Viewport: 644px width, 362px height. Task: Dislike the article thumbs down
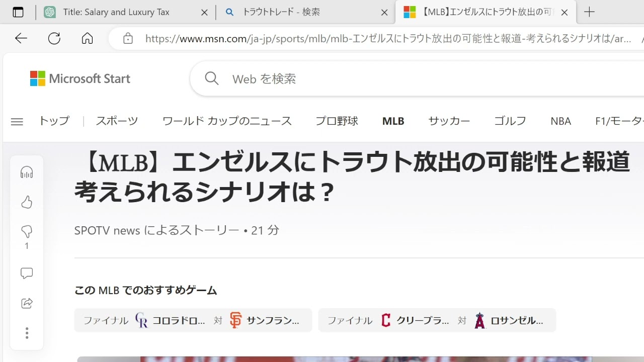click(27, 232)
